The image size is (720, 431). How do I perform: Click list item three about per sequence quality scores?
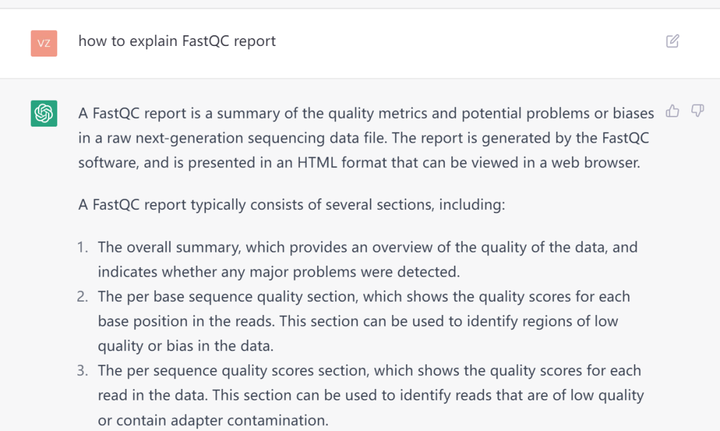point(371,395)
